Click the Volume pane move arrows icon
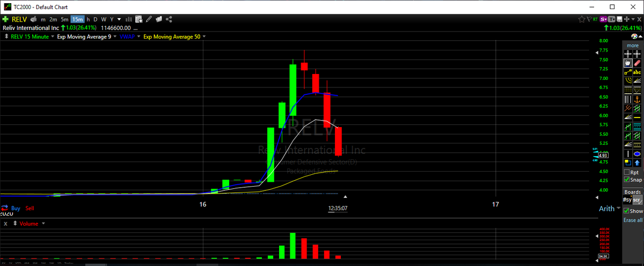This screenshot has height=266, width=644. click(15, 224)
